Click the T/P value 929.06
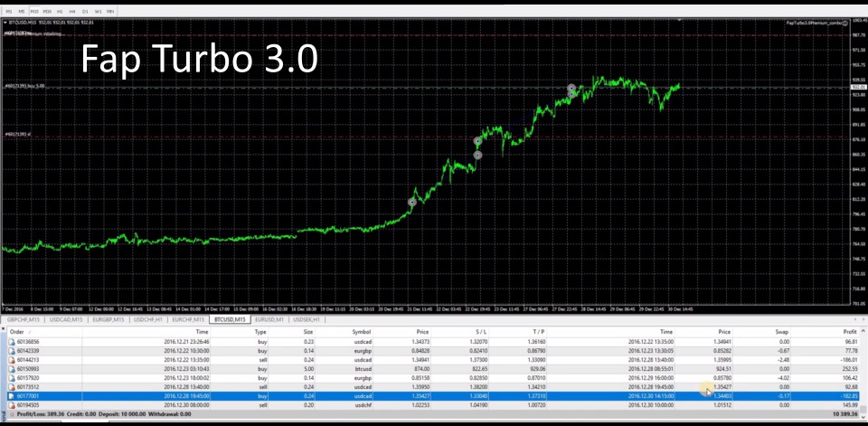This screenshot has width=868, height=426. 538,369
